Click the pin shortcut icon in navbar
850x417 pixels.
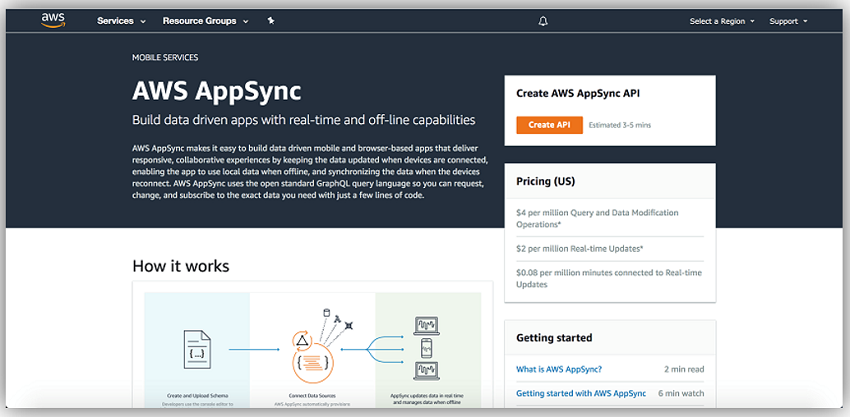pos(271,21)
